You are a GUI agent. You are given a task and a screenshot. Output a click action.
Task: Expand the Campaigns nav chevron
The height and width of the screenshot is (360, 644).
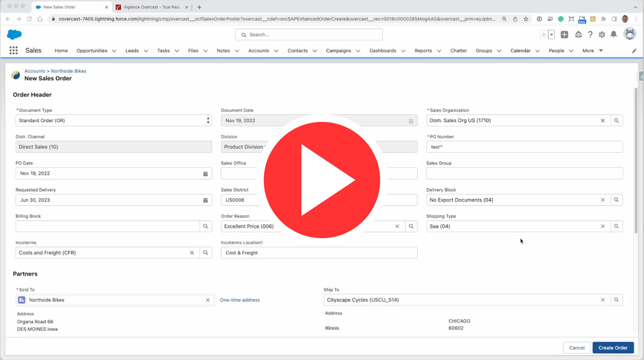tap(358, 51)
